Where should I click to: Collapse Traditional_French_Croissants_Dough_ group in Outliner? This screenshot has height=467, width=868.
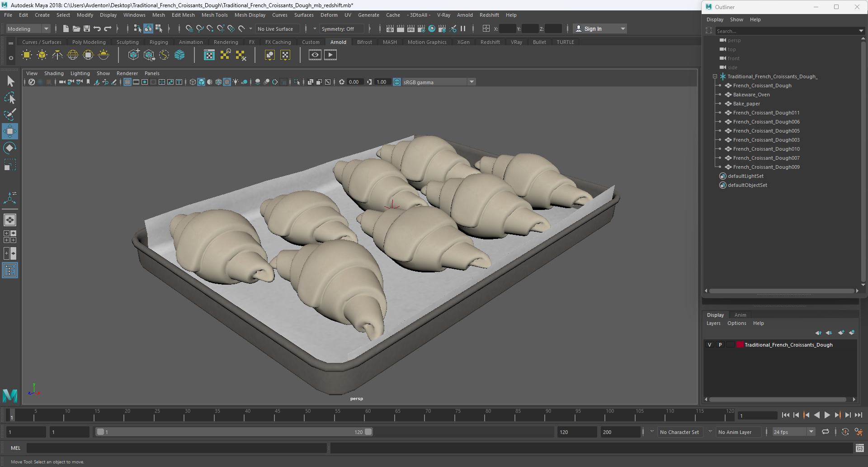[x=715, y=76]
